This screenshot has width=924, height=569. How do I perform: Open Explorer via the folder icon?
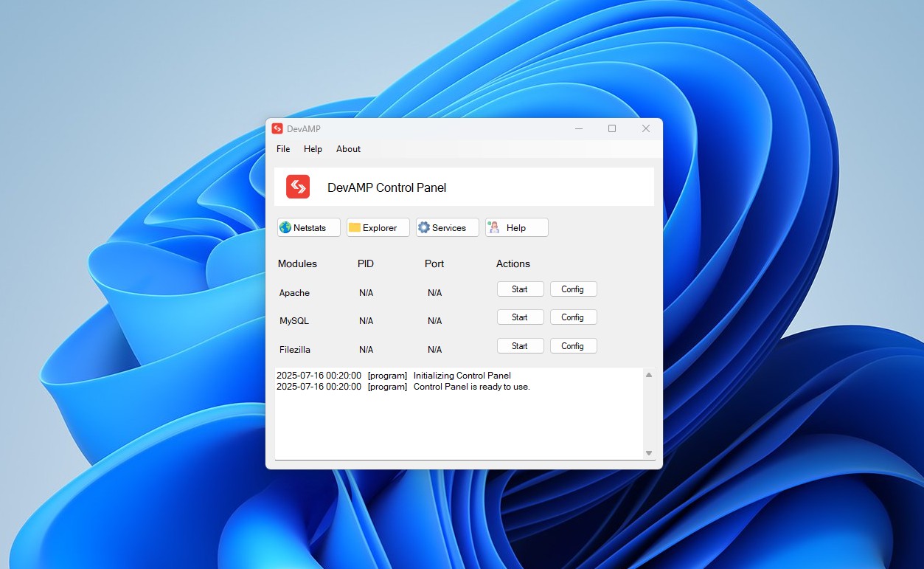355,228
